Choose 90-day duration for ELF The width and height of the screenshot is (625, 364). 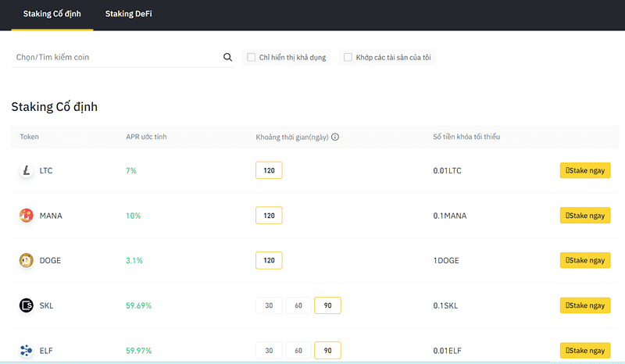click(327, 351)
